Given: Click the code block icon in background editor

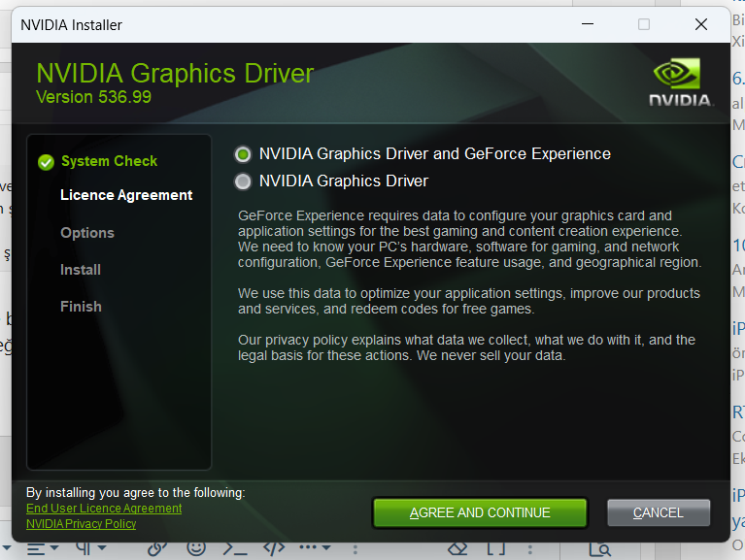Looking at the screenshot, I should pos(274,548).
